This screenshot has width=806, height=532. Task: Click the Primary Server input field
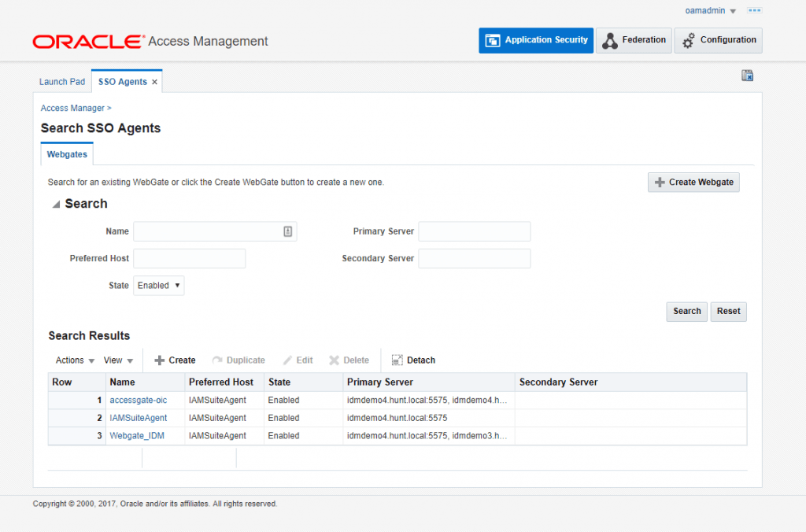[474, 231]
